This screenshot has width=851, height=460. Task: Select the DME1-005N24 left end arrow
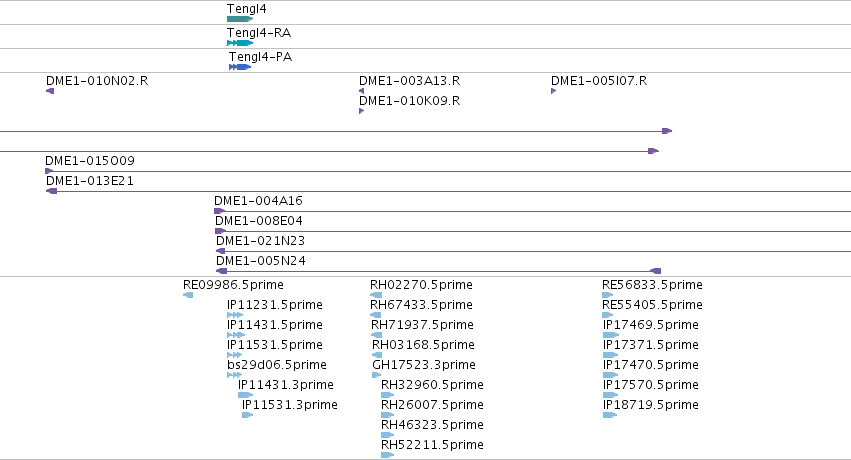point(221,271)
